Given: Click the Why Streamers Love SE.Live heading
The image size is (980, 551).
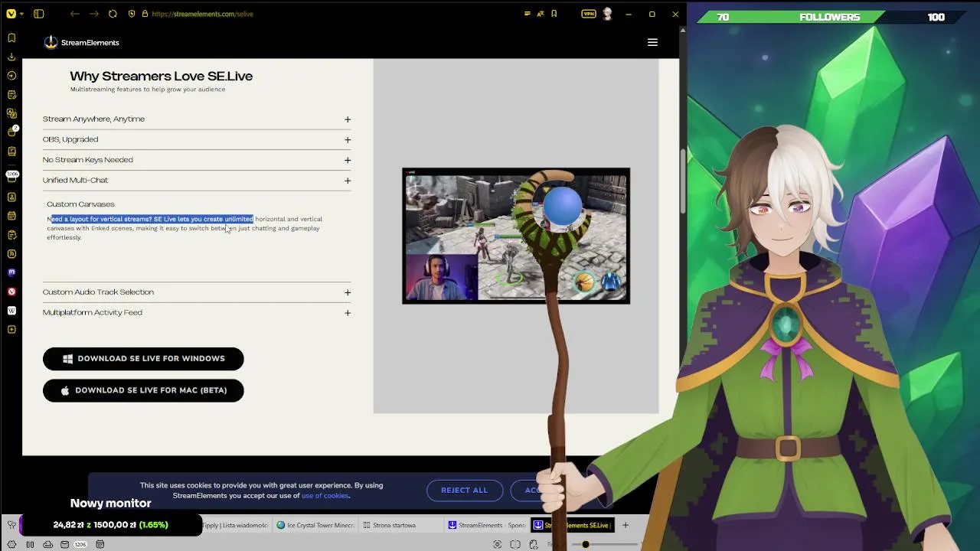Looking at the screenshot, I should coord(162,76).
